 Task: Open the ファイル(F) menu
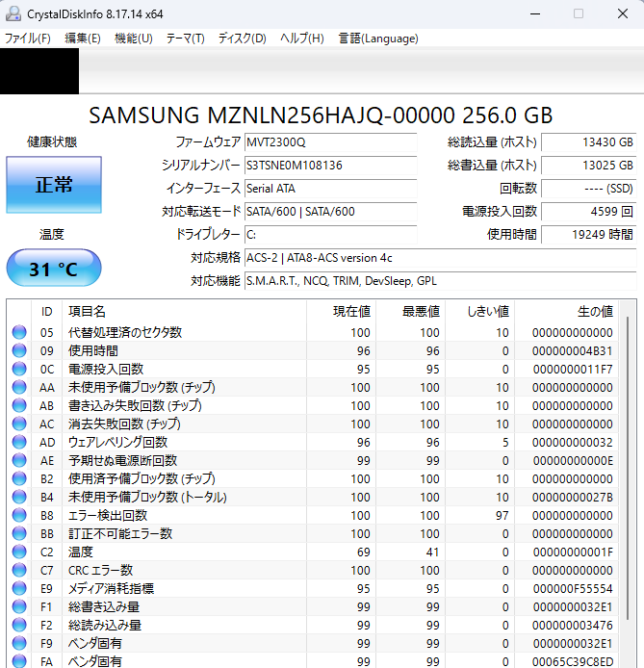28,39
